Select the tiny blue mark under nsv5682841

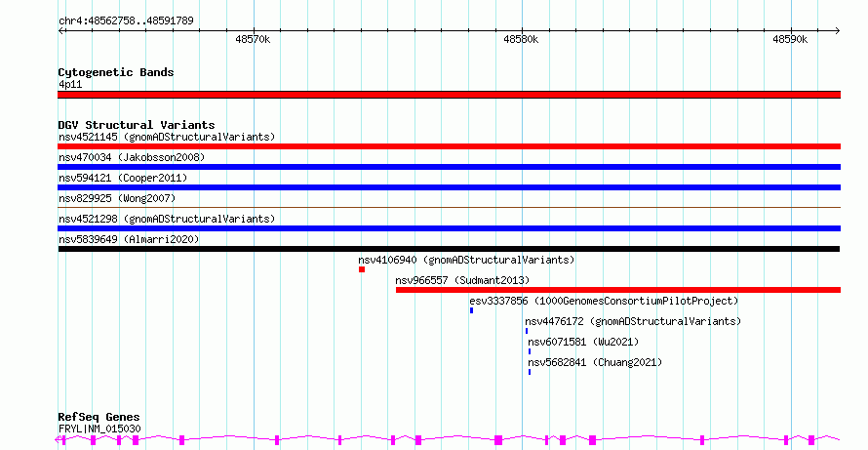530,372
